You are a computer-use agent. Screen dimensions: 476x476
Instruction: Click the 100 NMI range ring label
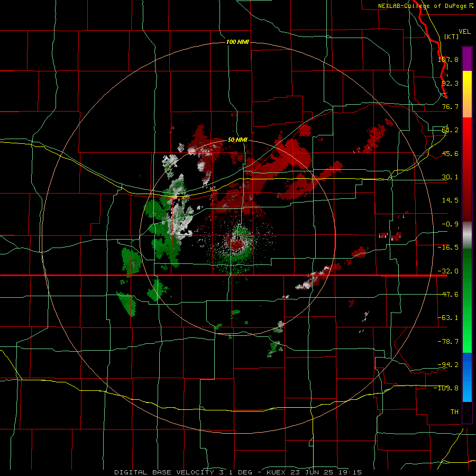[x=237, y=42]
